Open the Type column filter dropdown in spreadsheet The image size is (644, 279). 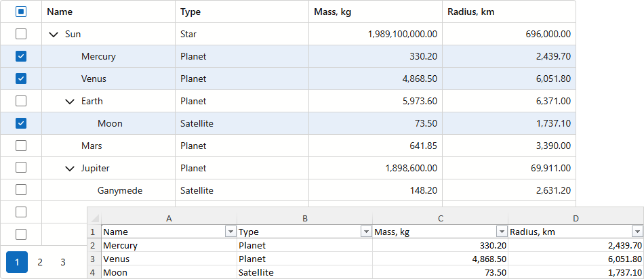pos(366,232)
